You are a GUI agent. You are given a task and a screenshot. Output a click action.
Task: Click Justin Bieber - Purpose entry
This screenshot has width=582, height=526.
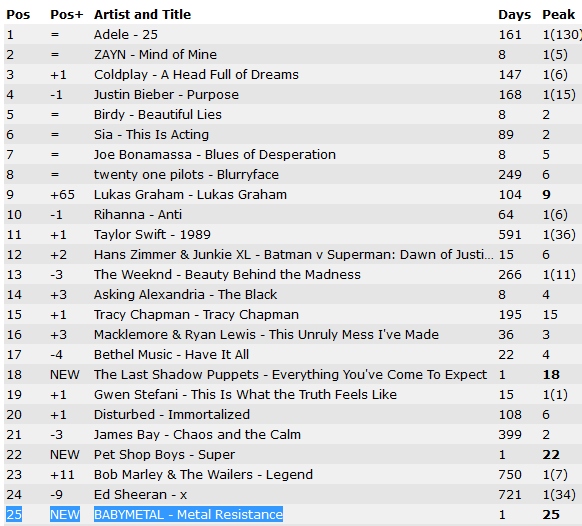[166, 95]
